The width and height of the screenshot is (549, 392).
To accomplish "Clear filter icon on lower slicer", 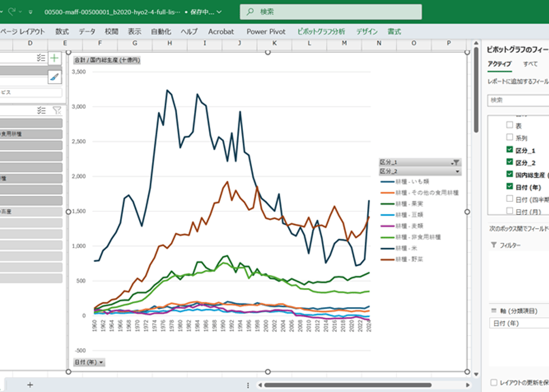I will point(56,110).
